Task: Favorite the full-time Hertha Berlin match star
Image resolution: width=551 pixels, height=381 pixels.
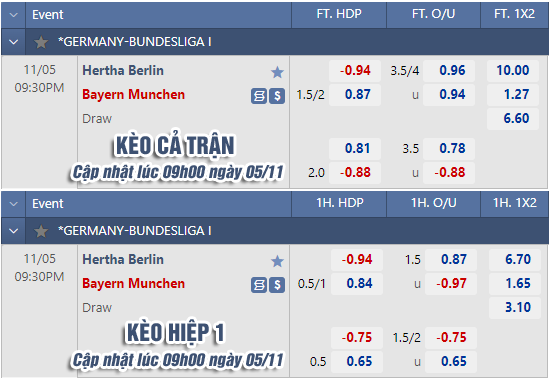Action: pyautogui.click(x=277, y=72)
